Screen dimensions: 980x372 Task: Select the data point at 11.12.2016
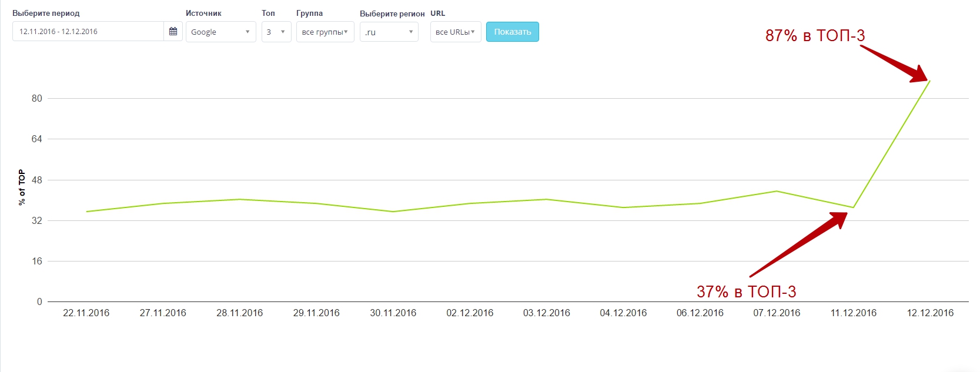[853, 207]
